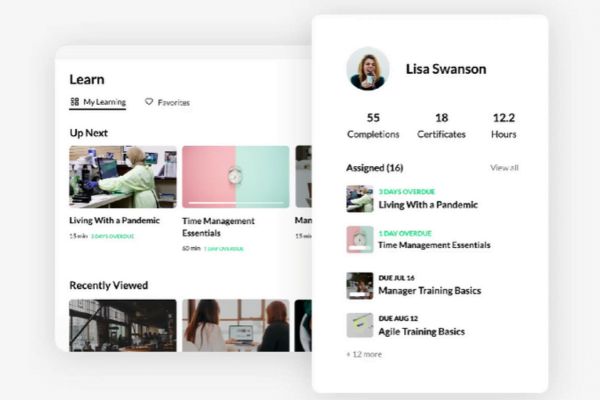600x400 pixels.
Task: Open the warehouse thumbnail in Recently Viewed
Action: [123, 325]
